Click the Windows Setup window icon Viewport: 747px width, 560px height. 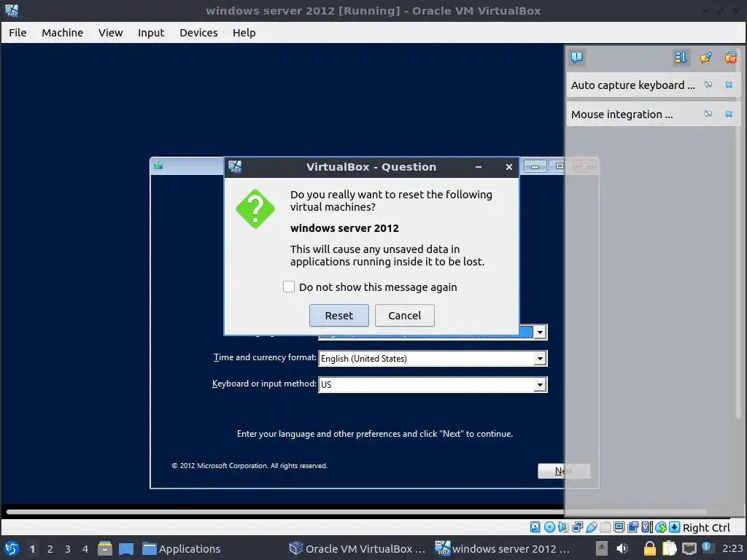(x=158, y=166)
